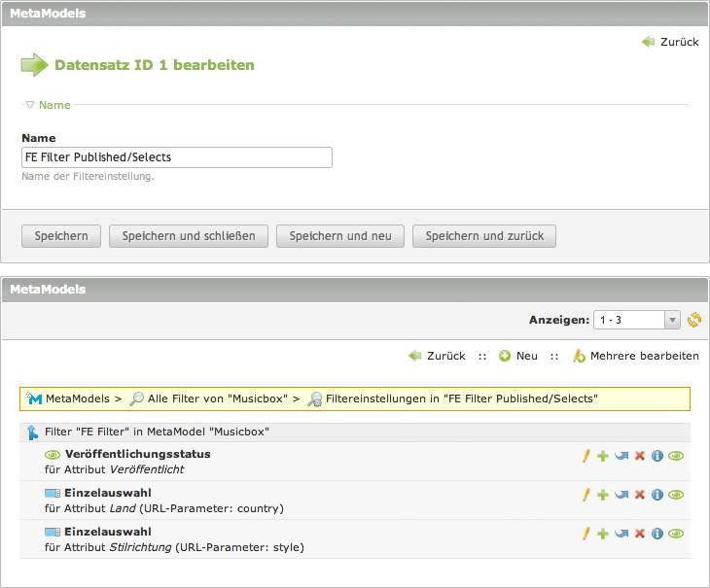Toggle visibility of Veröffentlichungsstatus filter
710x588 pixels.
pos(676,456)
